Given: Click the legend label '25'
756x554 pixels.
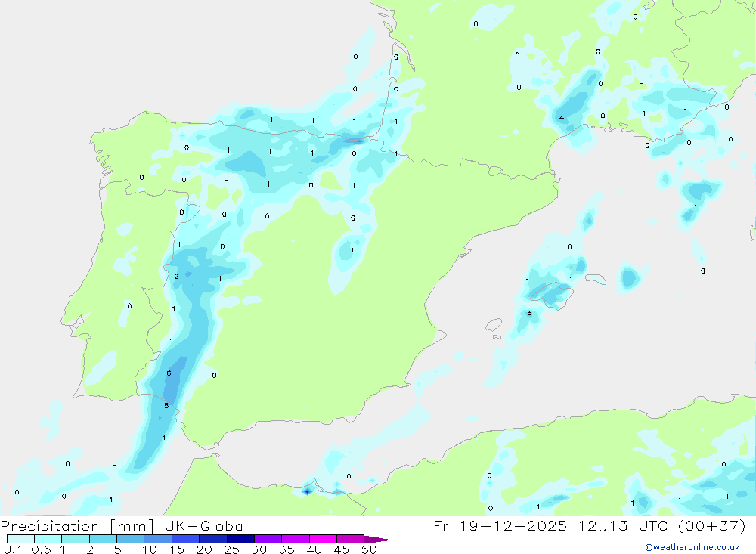Looking at the screenshot, I should pos(231,549).
